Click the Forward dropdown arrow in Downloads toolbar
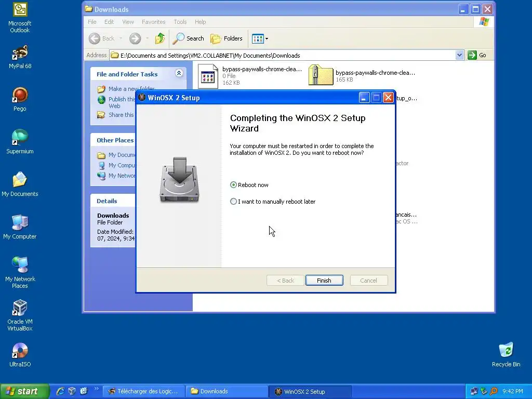The image size is (532, 399). coord(147,38)
